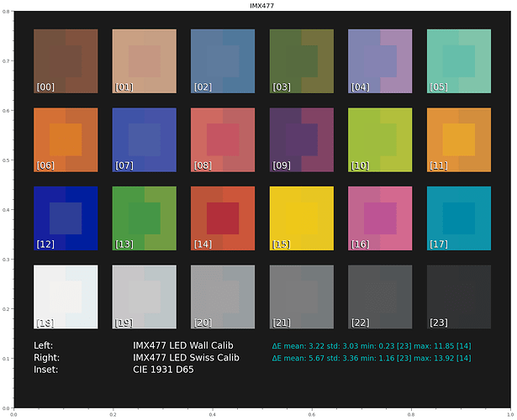The height and width of the screenshot is (420, 517).
Task: Select the light skin patch labeled [01]
Action: pos(145,61)
